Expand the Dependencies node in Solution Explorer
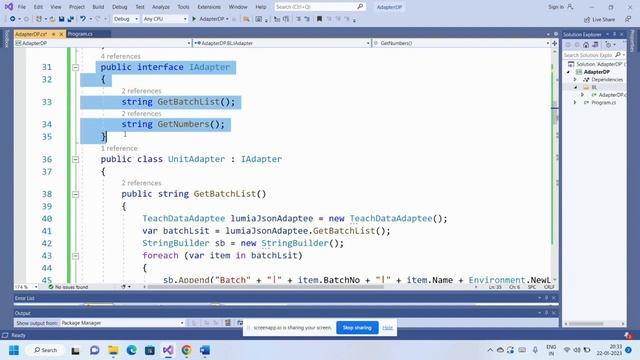 pyautogui.click(x=575, y=80)
